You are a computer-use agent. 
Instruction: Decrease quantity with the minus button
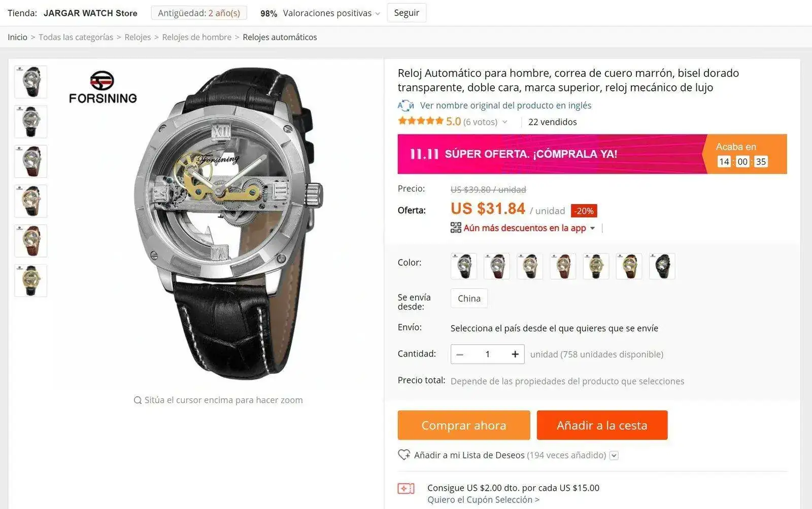460,354
